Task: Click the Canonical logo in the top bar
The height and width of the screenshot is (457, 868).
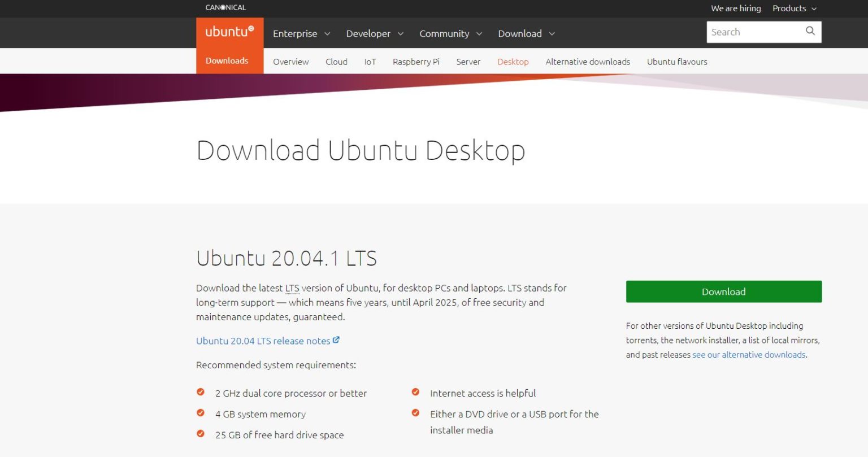Action: 225,8
